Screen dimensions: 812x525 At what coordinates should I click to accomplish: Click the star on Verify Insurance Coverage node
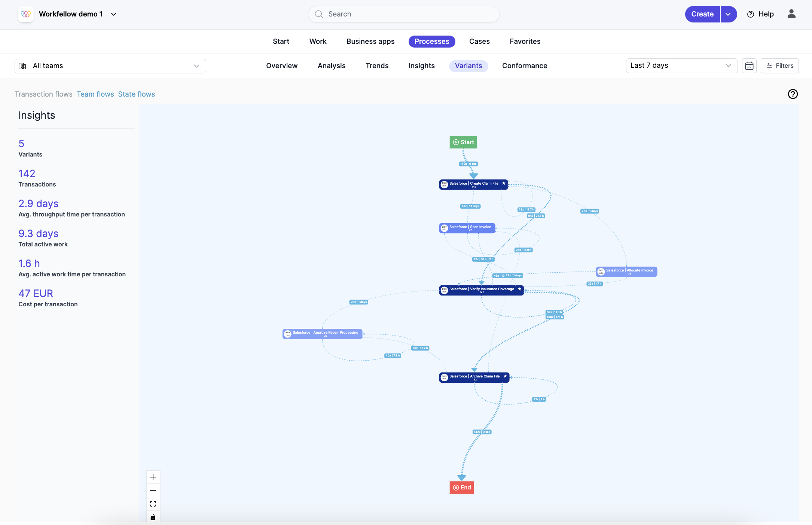click(519, 289)
